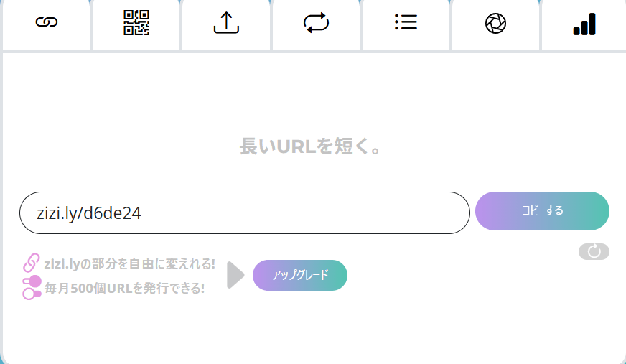Screen dimensions: 626x364
Task: Click the 長いURLを短く。 heading
Action: tap(310, 146)
